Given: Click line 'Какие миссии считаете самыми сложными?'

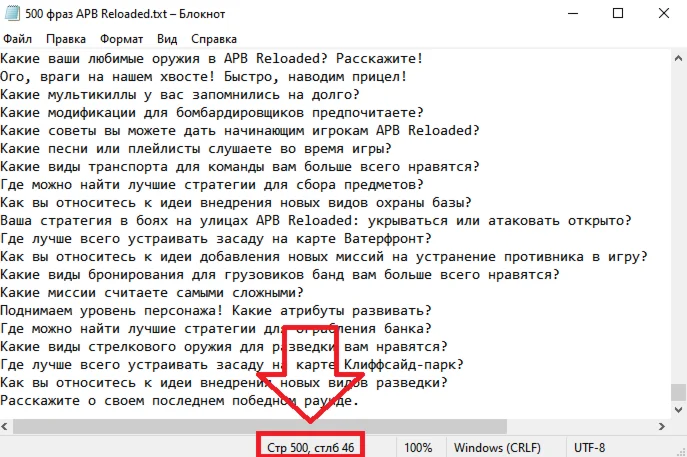Looking at the screenshot, I should 152,292.
